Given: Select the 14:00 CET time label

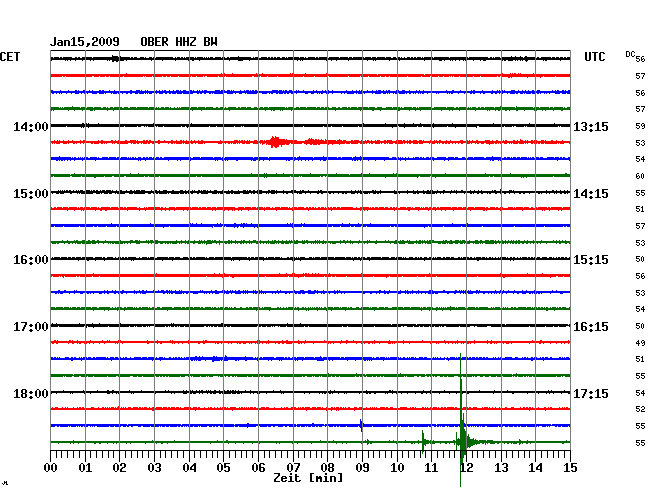Looking at the screenshot, I should click(x=31, y=126).
